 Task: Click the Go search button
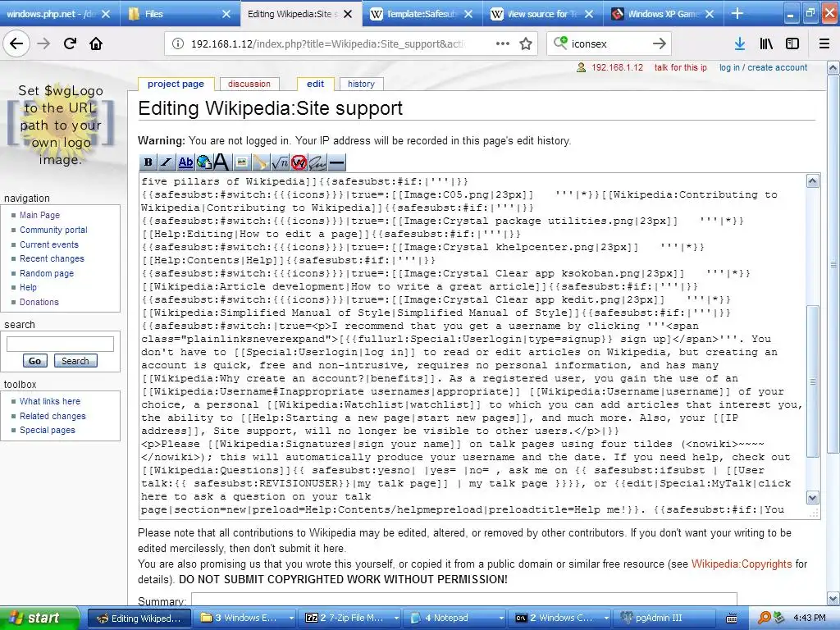click(34, 361)
